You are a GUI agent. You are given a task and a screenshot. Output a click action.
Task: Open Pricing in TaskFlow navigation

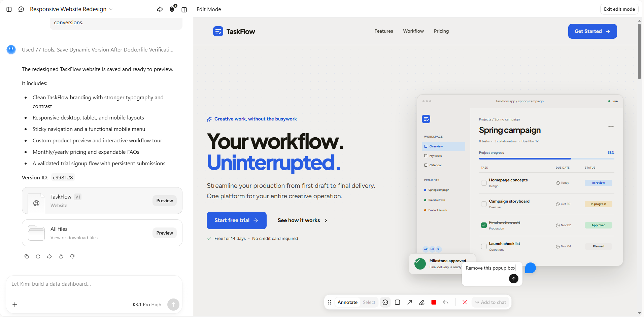point(441,31)
